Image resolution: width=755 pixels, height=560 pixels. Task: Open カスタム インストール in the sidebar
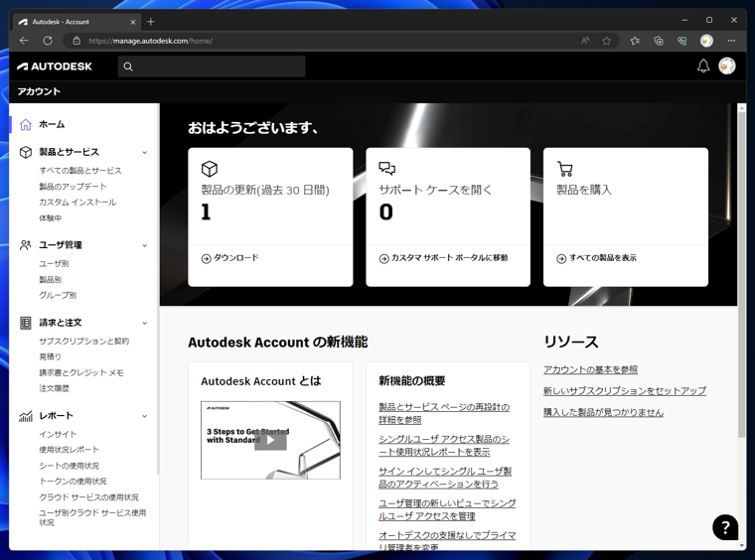coord(77,203)
